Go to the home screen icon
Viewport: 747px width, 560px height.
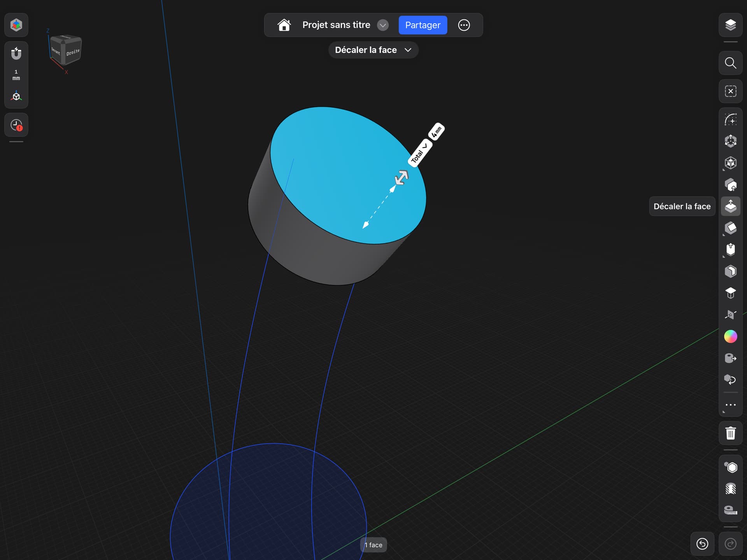(x=284, y=25)
